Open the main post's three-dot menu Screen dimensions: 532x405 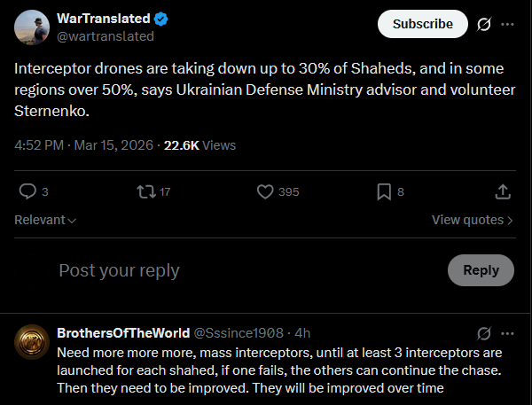click(x=507, y=24)
